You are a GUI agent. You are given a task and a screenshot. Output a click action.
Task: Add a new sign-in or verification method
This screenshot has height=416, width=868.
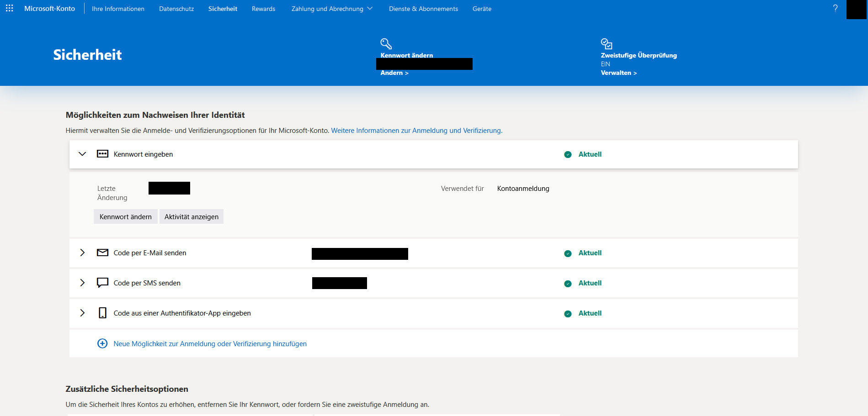(210, 344)
